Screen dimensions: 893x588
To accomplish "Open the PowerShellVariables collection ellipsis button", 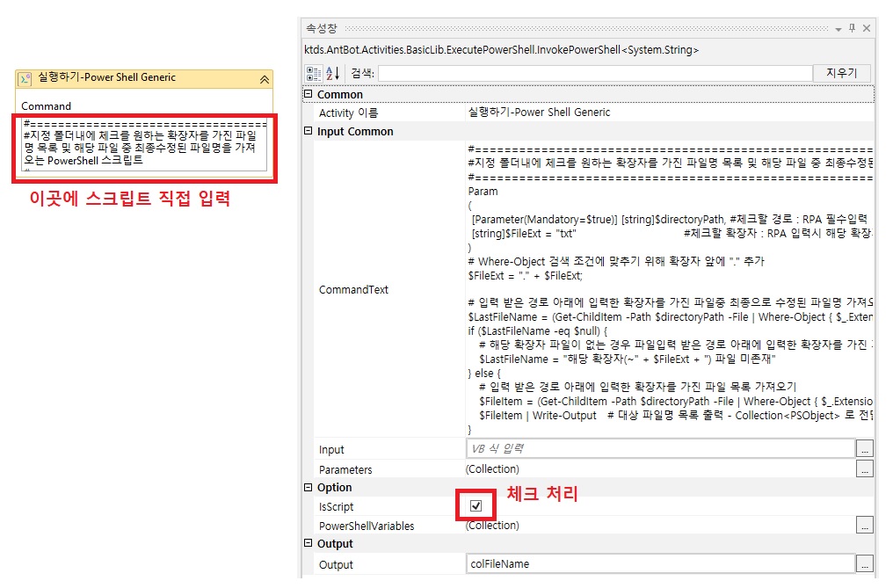I will 865,526.
